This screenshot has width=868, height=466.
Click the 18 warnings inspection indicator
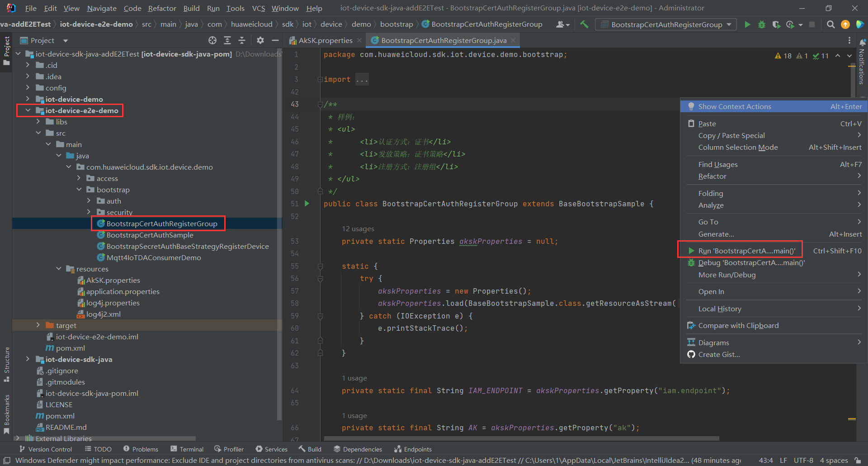(783, 56)
